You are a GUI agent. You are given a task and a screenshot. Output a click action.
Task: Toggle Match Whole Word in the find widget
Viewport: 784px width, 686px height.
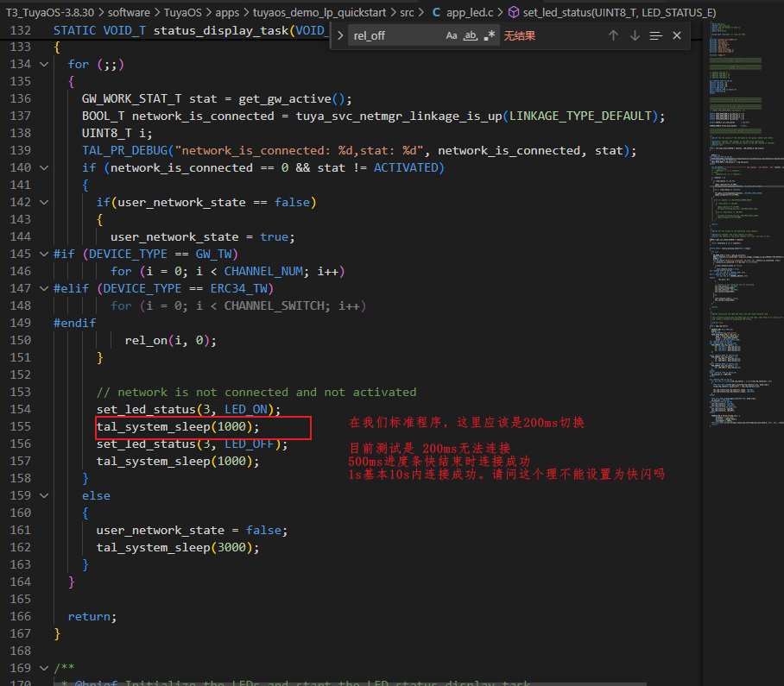point(471,35)
